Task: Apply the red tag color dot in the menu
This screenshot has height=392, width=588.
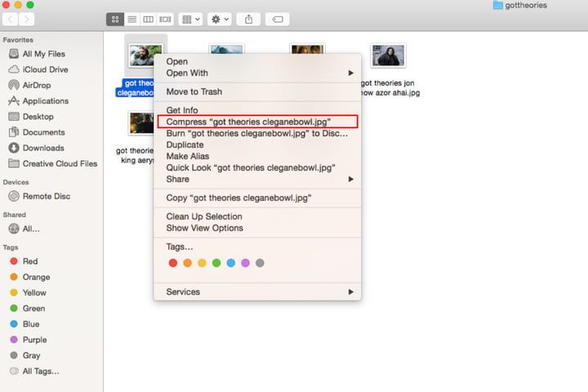Action: coord(172,263)
